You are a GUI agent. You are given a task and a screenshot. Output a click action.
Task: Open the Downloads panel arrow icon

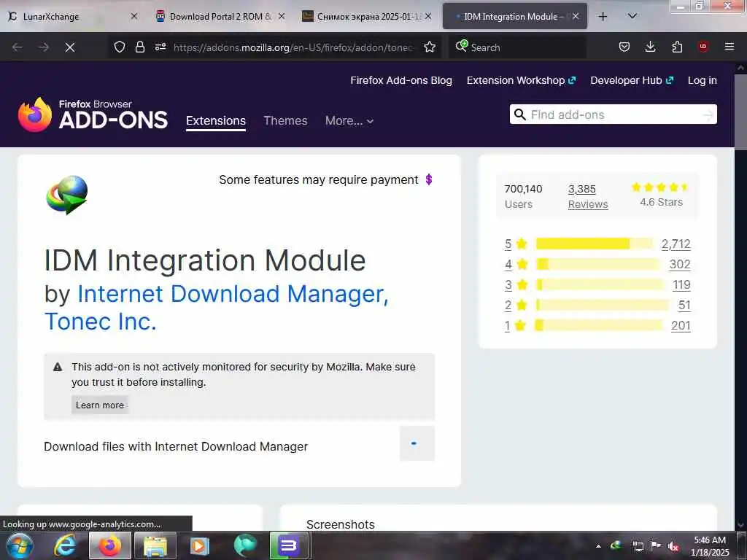coord(650,47)
